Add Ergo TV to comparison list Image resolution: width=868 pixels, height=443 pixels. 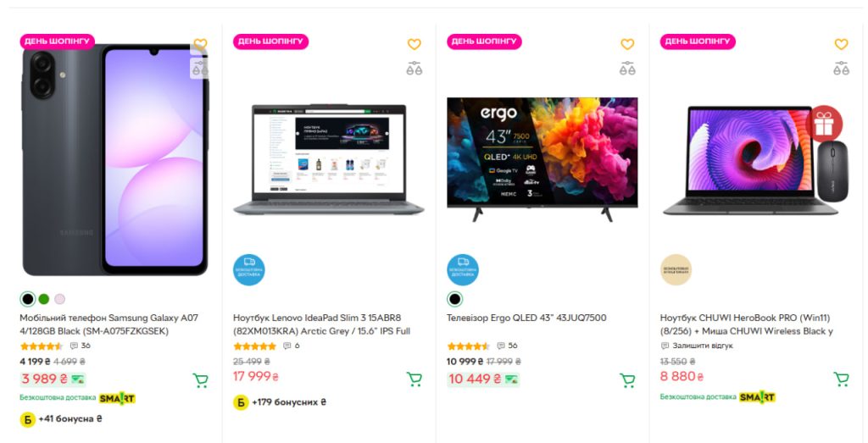coord(627,68)
